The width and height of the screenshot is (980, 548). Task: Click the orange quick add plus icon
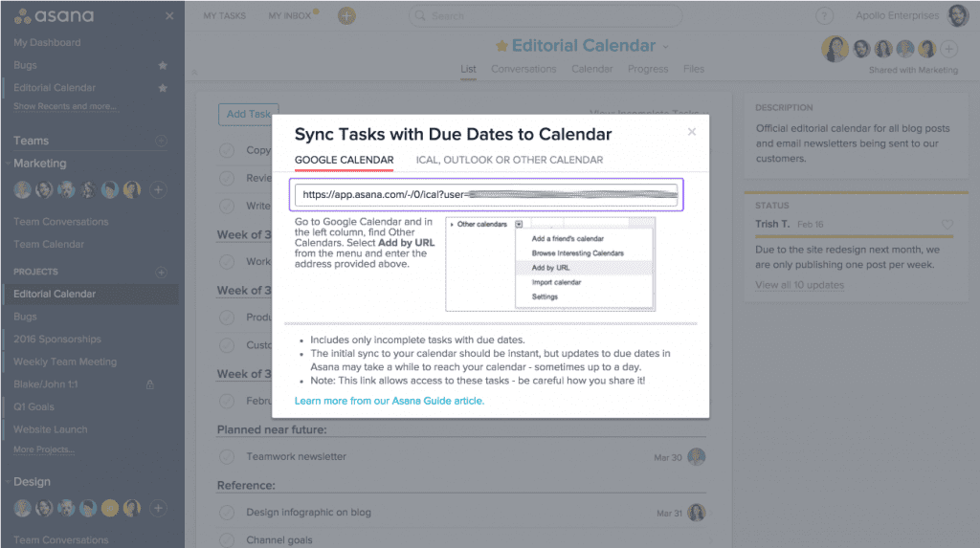(x=347, y=16)
